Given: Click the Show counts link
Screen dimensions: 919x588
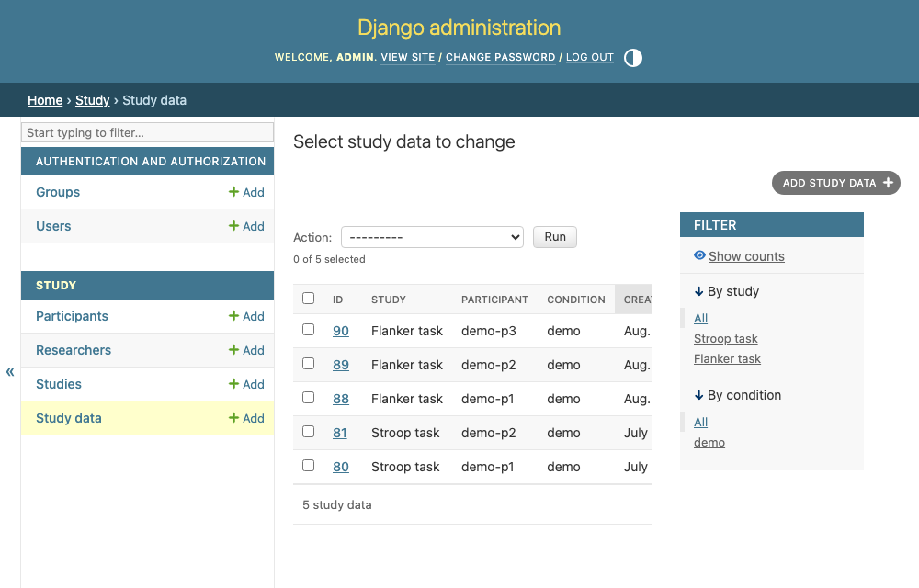Looking at the screenshot, I should pyautogui.click(x=746, y=256).
